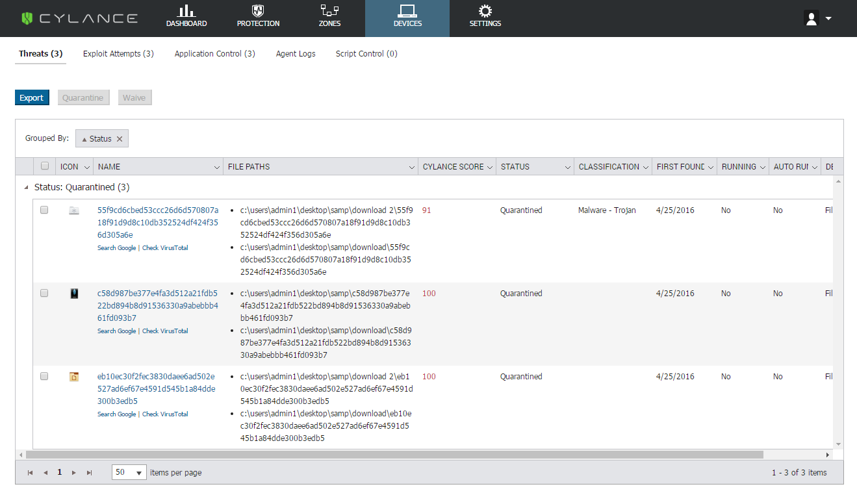Image resolution: width=857 pixels, height=504 pixels.
Task: Open the RUNNING column dropdown menu
Action: click(763, 167)
